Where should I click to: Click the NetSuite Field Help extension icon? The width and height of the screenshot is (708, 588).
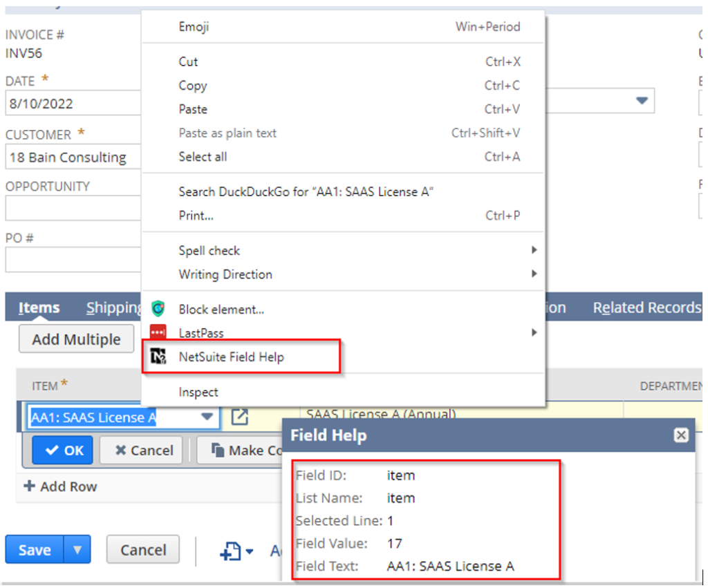(x=158, y=357)
